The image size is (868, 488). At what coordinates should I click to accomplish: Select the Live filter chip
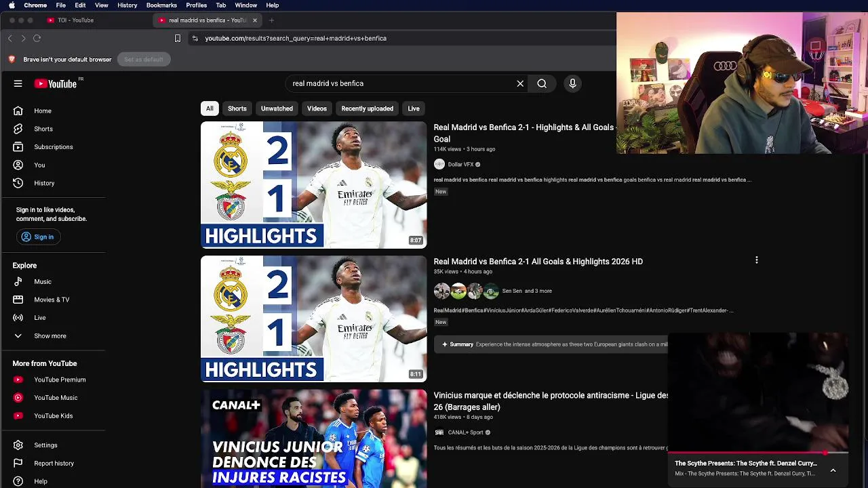click(x=414, y=108)
